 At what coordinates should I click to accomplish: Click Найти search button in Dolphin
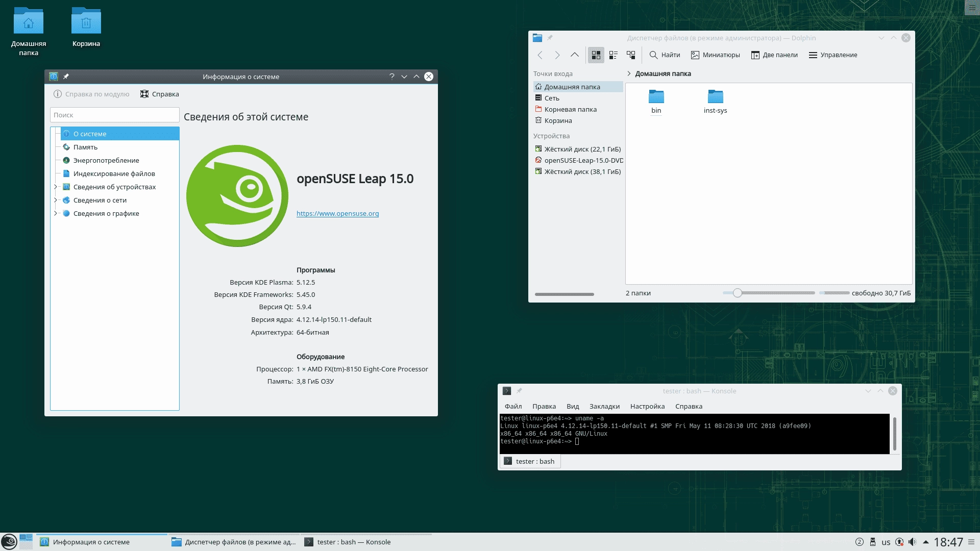(x=665, y=55)
